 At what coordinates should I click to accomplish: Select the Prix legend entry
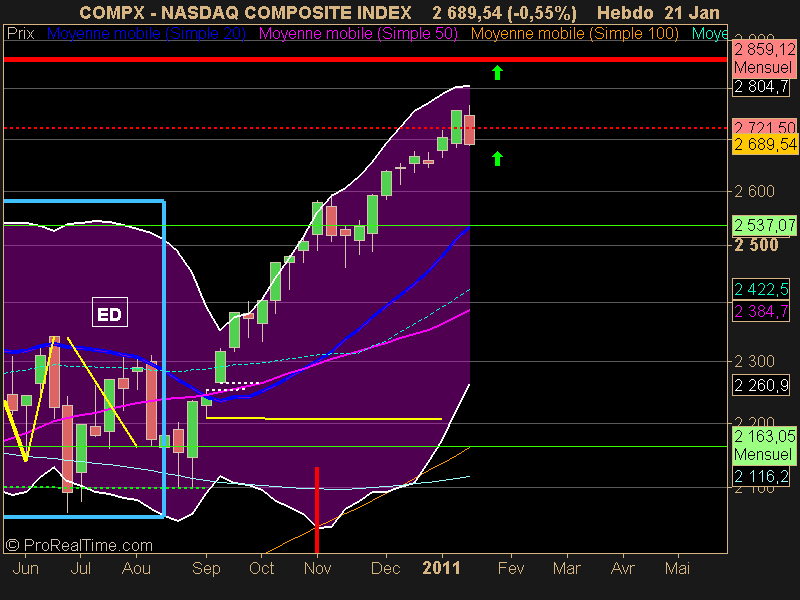(20, 34)
